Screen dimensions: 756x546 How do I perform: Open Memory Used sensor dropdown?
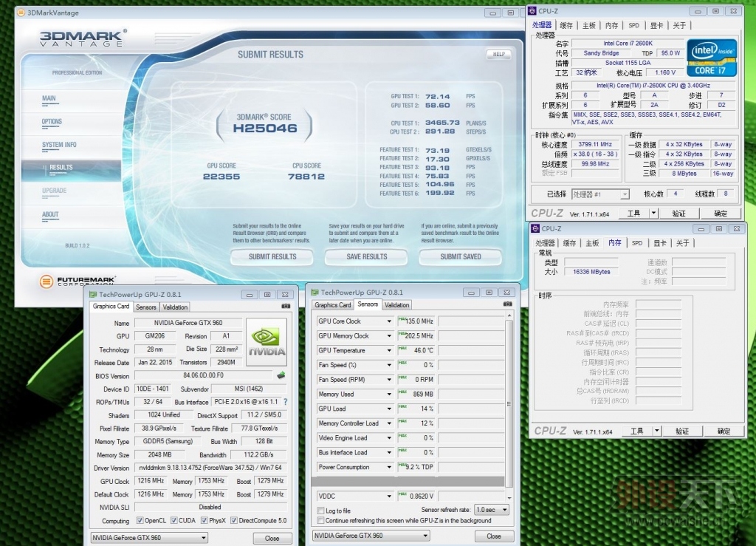pyautogui.click(x=389, y=394)
